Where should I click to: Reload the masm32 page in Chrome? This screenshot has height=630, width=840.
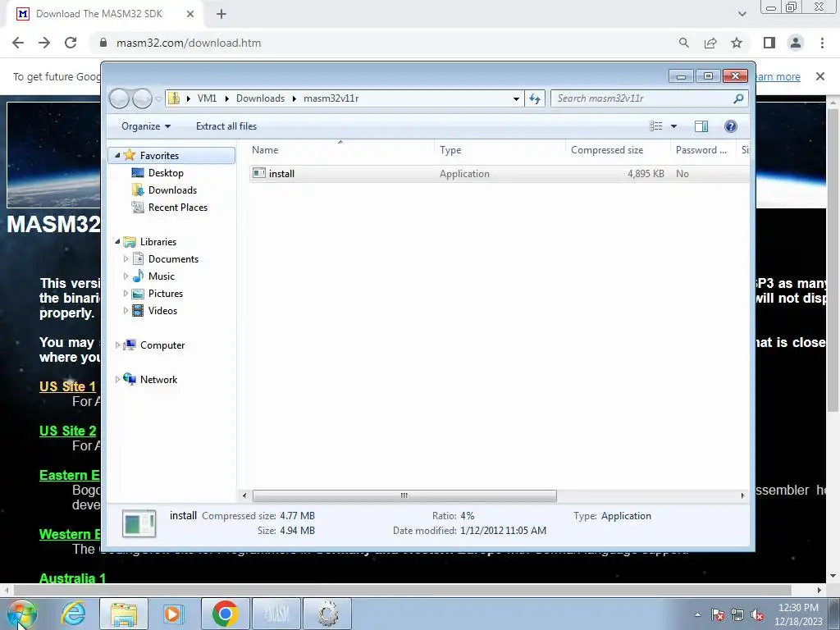71,43
